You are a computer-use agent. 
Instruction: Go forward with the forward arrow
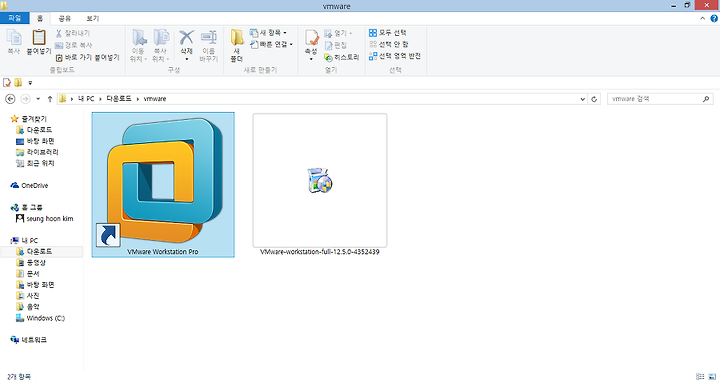[x=26, y=99]
